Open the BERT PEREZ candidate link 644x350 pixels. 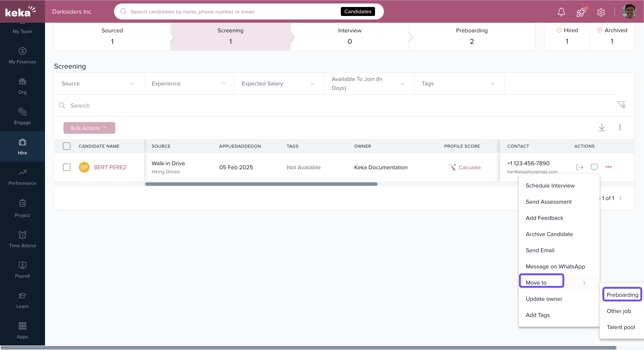click(x=110, y=167)
